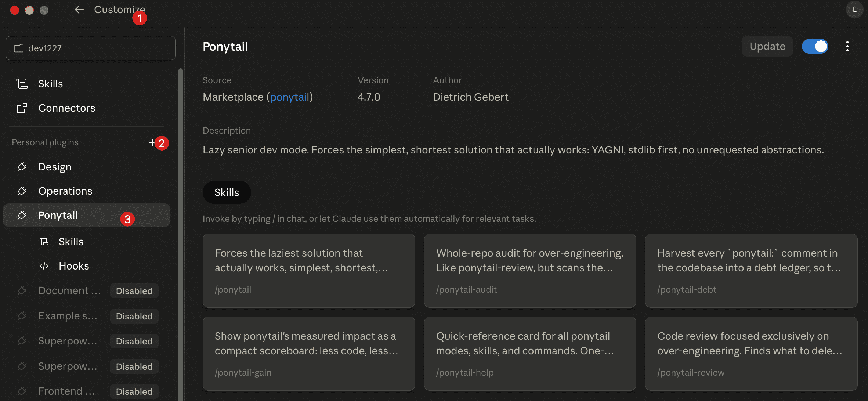Viewport: 868px width, 401px height.
Task: Click the plug icon beside Ponytail
Action: (22, 215)
